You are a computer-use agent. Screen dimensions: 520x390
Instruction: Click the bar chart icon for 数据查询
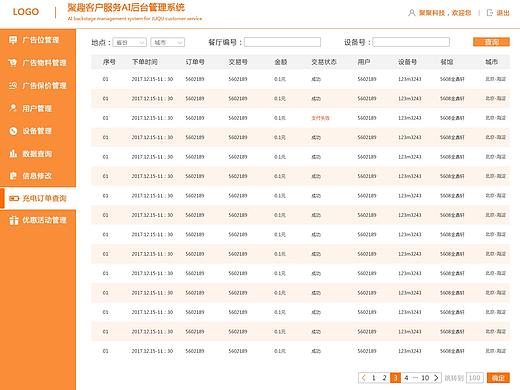(13, 153)
